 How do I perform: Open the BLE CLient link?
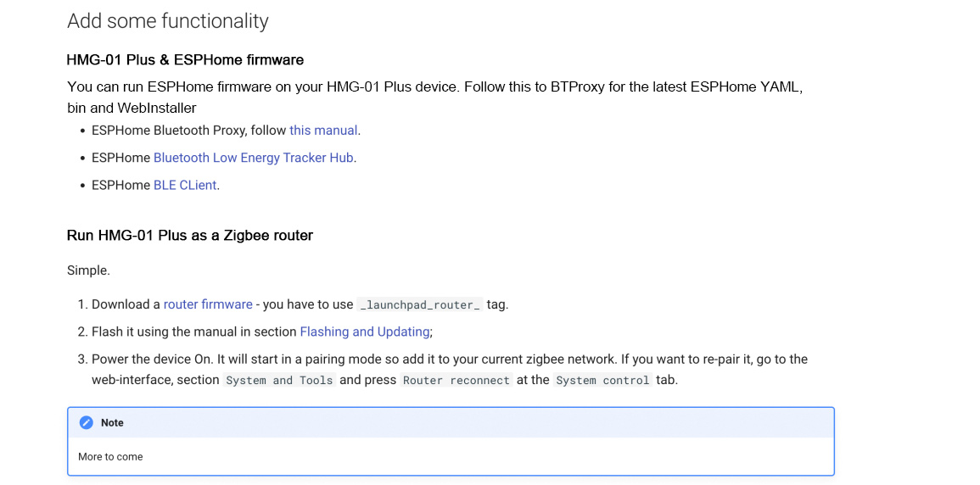pos(185,185)
